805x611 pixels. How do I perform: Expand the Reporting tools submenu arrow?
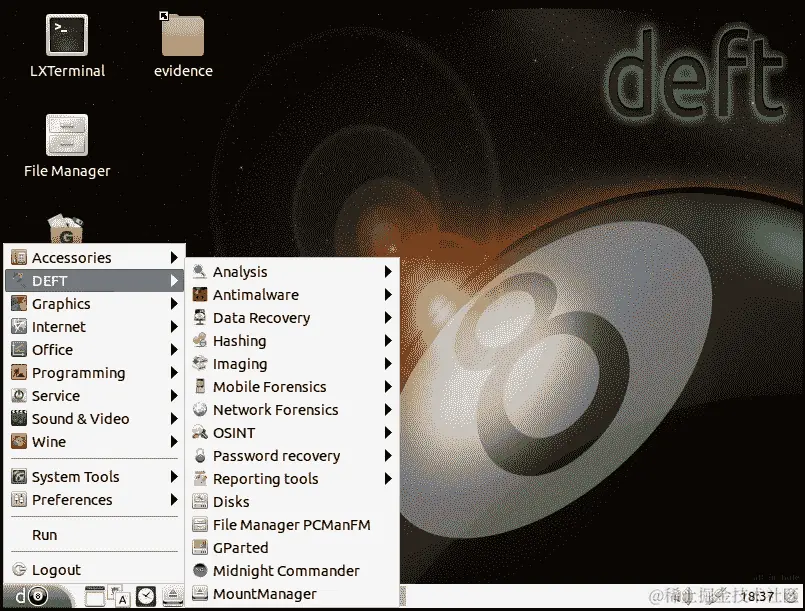(x=388, y=479)
